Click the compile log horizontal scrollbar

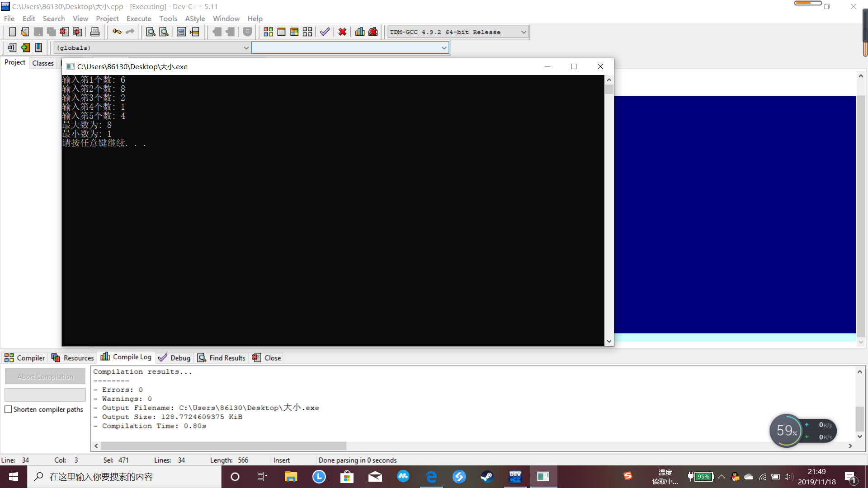coord(223,446)
